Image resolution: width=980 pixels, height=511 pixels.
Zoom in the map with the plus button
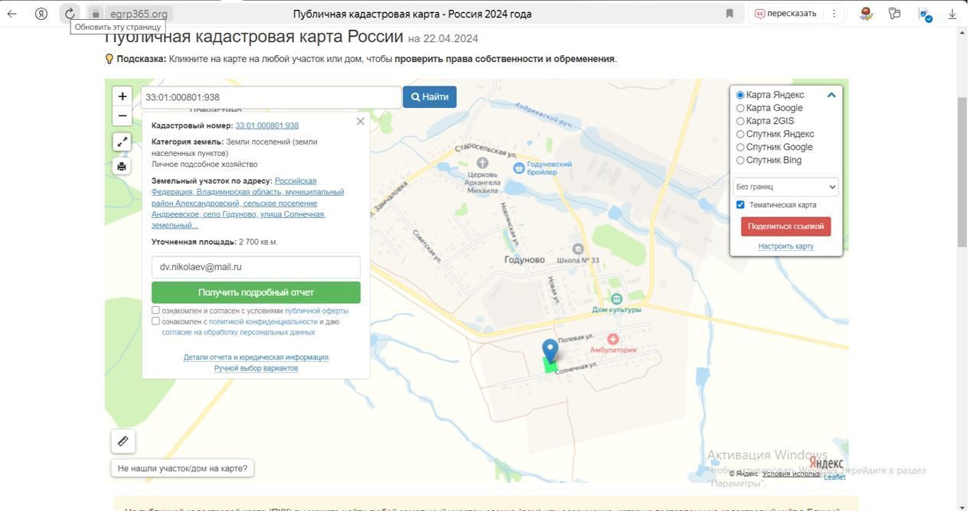click(122, 96)
